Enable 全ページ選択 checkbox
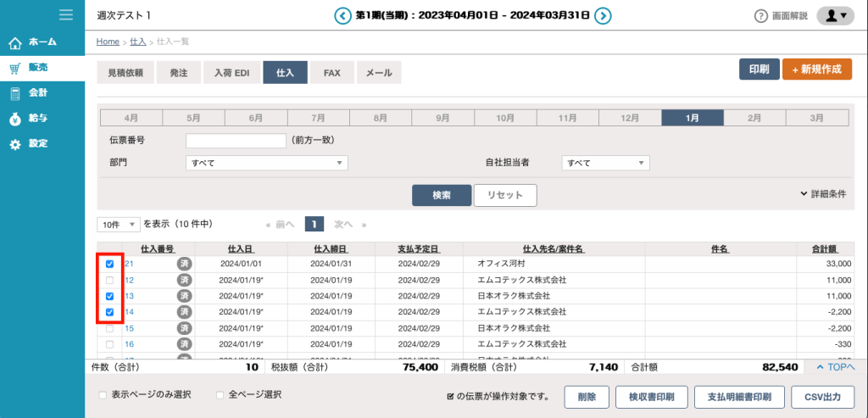Image resolution: width=868 pixels, height=418 pixels. tap(220, 395)
